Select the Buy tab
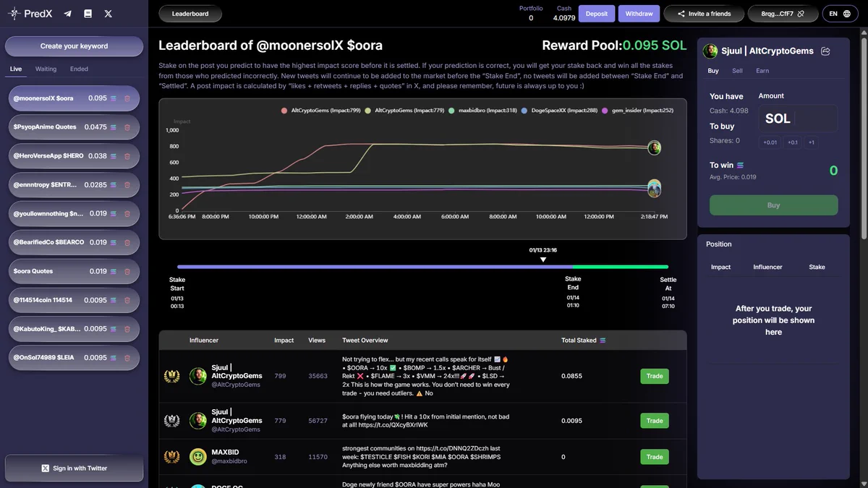 pyautogui.click(x=713, y=71)
